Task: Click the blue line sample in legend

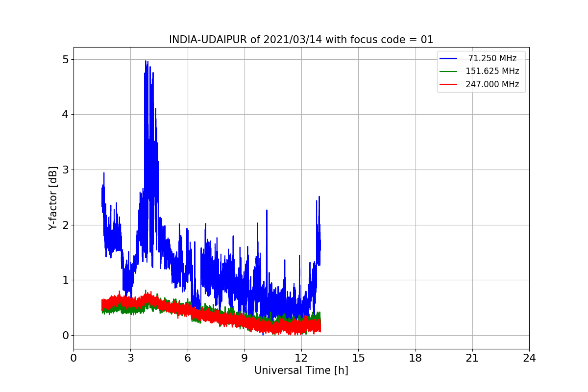Action: (448, 58)
